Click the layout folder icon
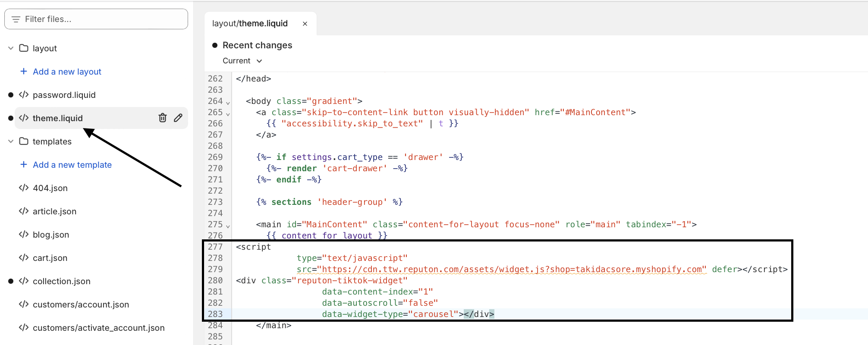Image resolution: width=868 pixels, height=345 pixels. click(x=24, y=48)
